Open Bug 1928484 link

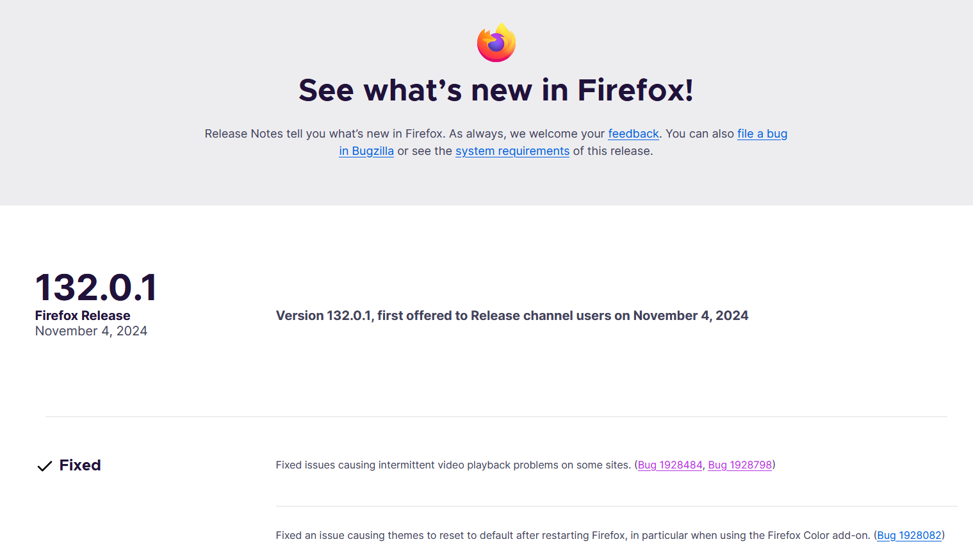point(670,465)
